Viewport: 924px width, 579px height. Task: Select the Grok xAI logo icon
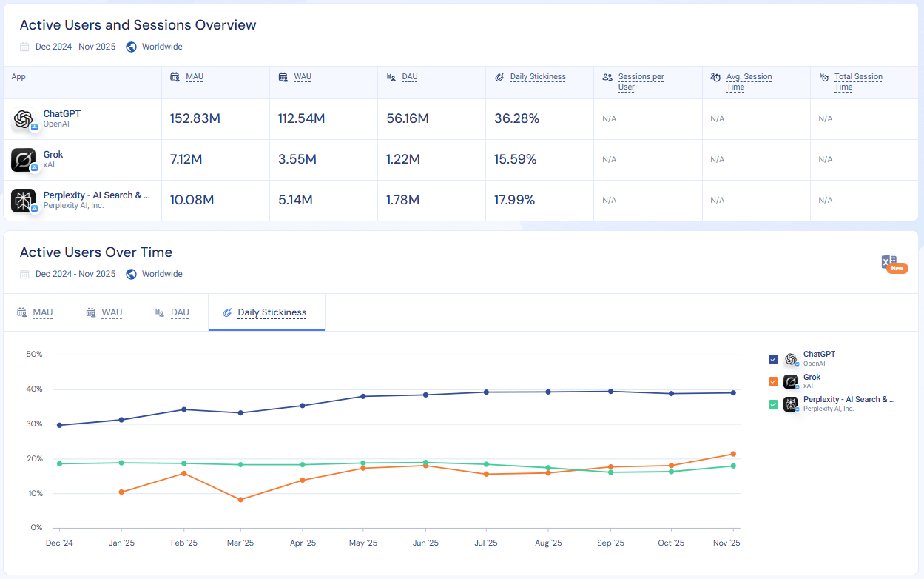coord(23,159)
